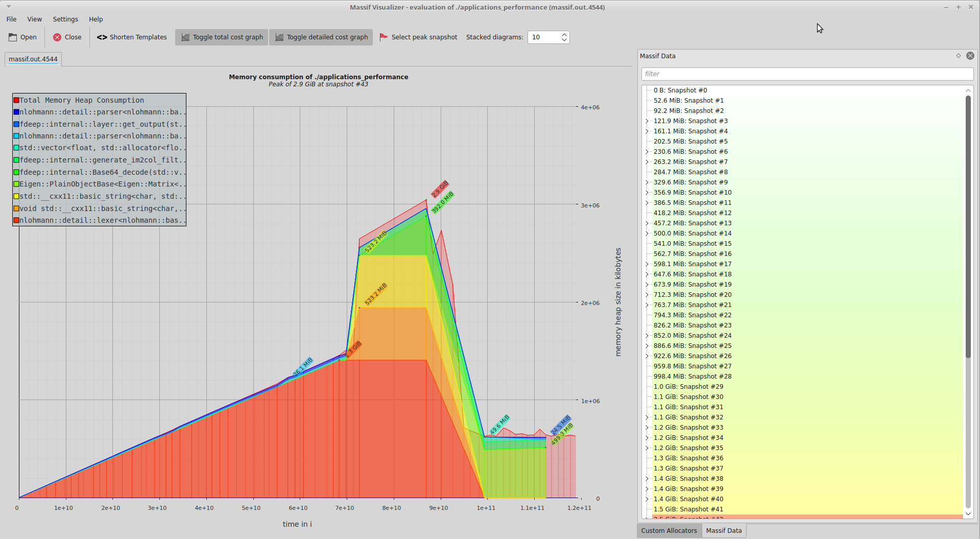
Task: Toggle the total cost graph
Action: (x=222, y=37)
